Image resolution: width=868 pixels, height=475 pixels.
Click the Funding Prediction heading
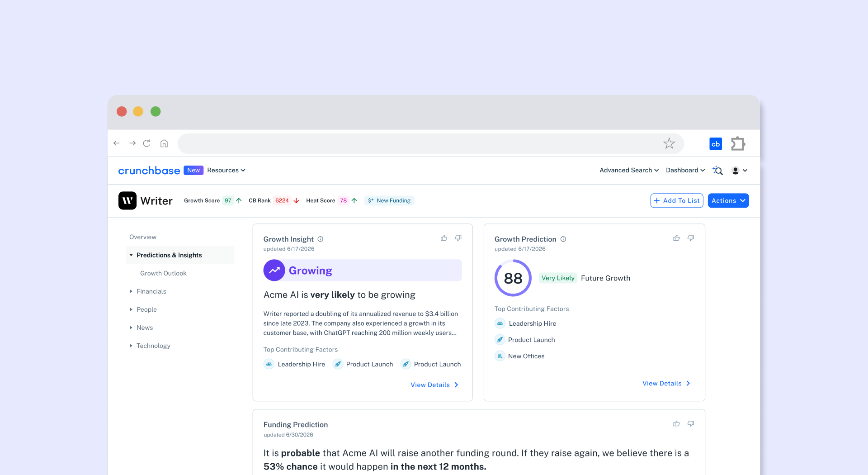[296, 424]
